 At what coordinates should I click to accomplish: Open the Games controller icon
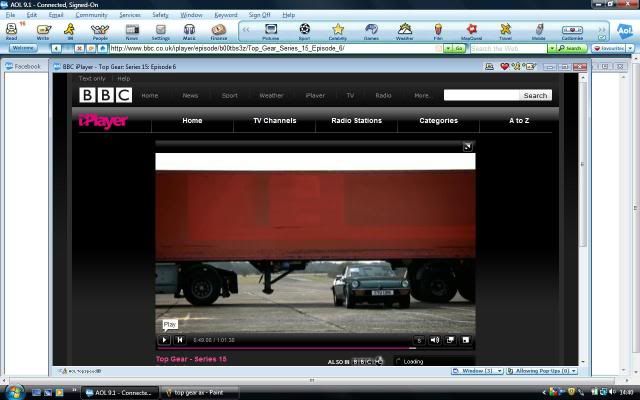pos(371,31)
